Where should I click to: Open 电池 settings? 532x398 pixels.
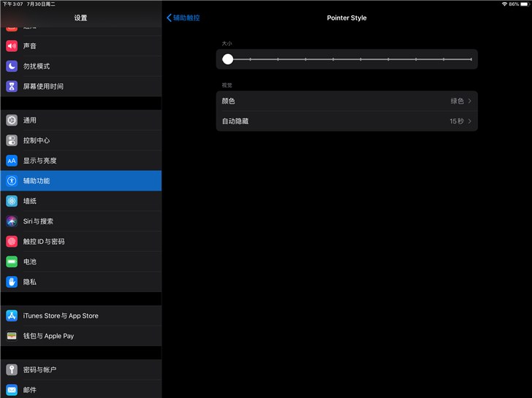80,261
